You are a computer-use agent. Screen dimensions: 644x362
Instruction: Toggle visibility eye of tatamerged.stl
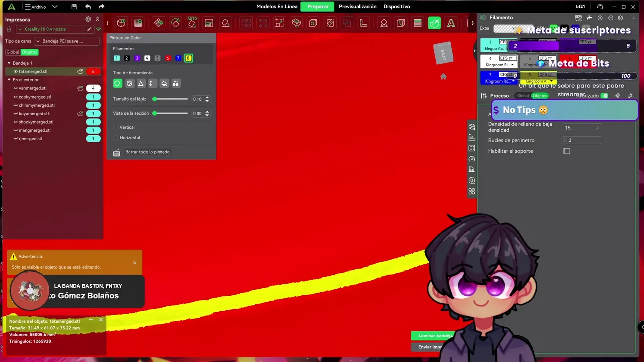(x=15, y=72)
